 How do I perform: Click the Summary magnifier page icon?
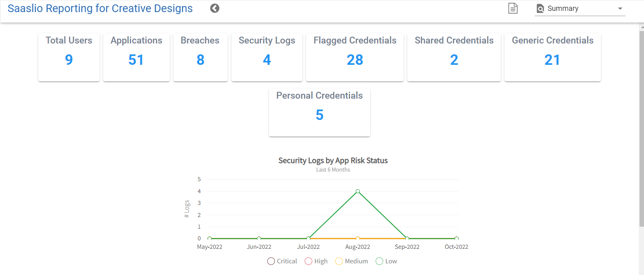pos(540,9)
